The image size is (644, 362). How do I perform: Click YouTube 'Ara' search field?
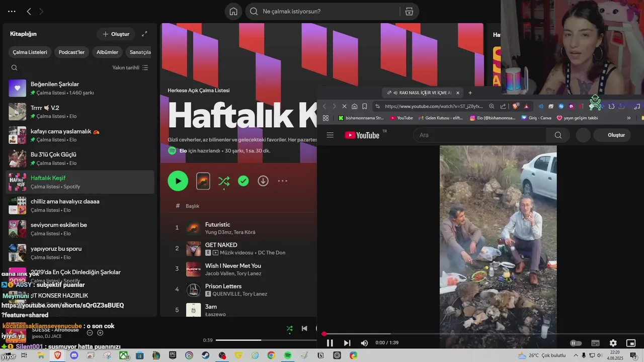click(480, 135)
